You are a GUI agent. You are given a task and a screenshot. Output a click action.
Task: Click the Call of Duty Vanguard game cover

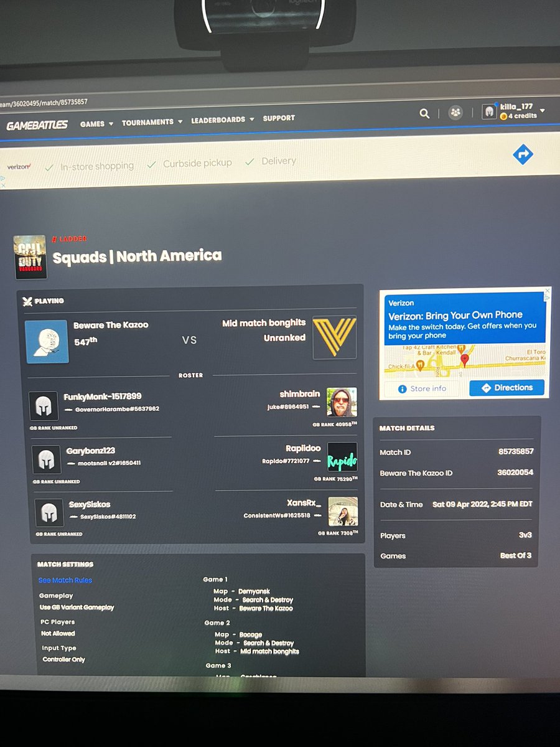30,256
